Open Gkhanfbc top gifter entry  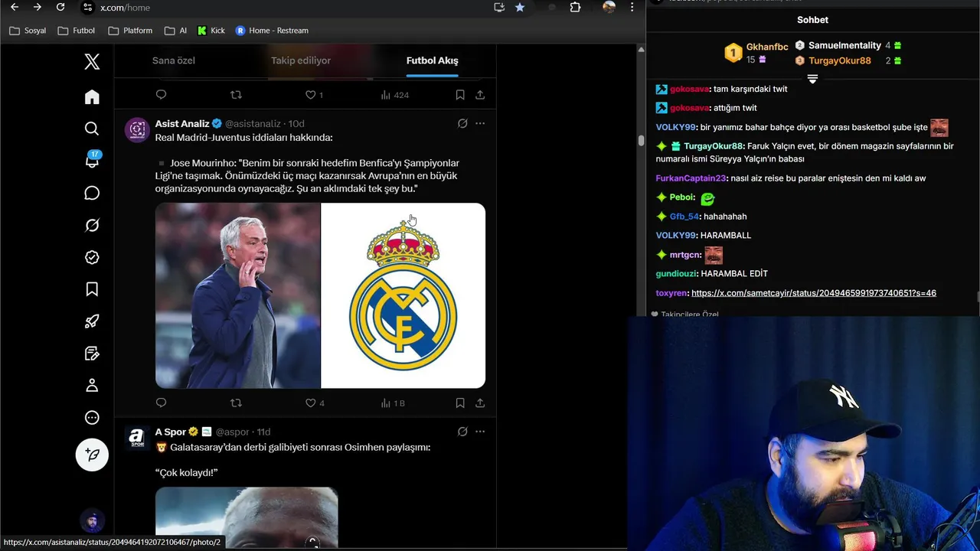757,53
